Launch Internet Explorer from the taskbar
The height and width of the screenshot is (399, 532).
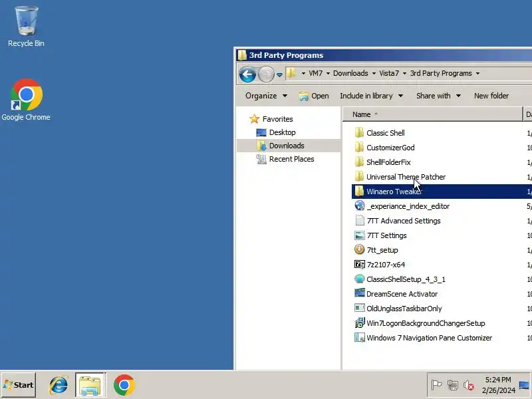click(x=59, y=385)
